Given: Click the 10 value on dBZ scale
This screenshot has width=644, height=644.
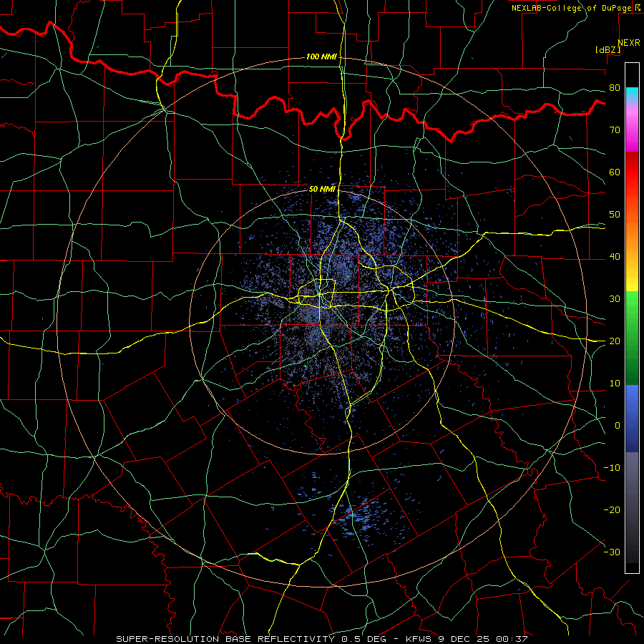Looking at the screenshot, I should 615,384.
